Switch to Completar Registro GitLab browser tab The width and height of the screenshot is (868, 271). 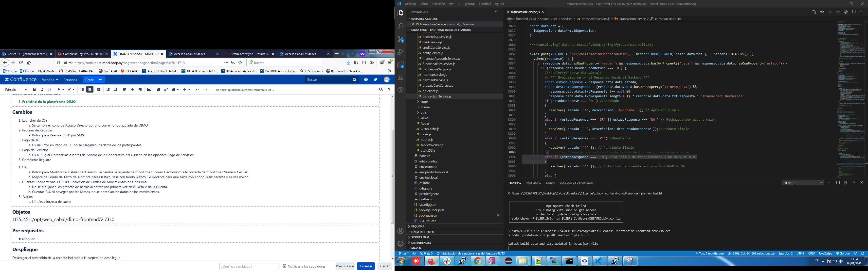(83, 54)
